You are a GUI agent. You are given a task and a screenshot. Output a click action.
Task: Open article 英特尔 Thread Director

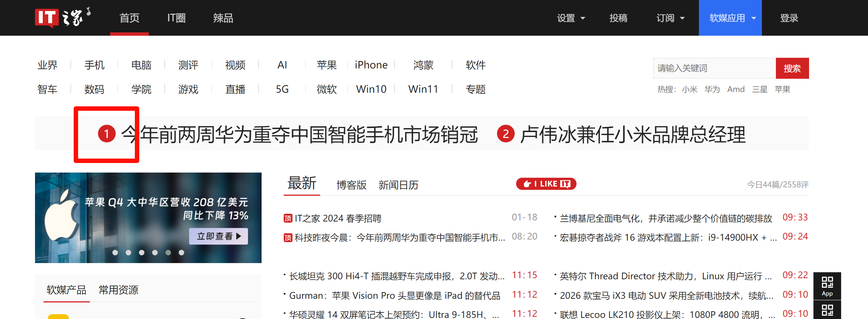[666, 276]
